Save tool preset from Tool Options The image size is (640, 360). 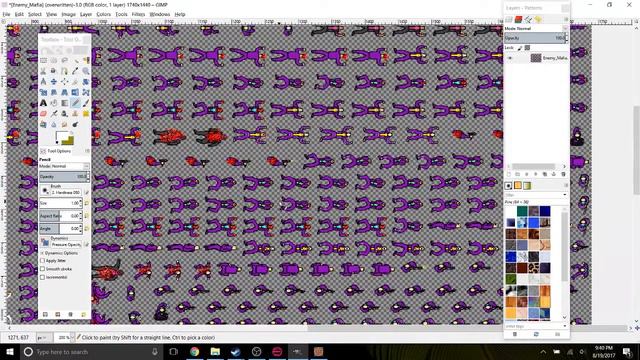45,314
